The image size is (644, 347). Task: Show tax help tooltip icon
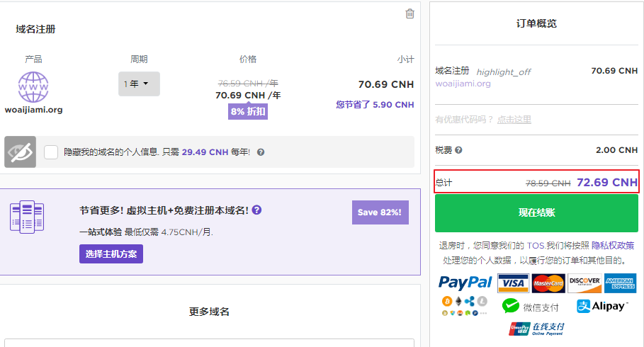click(458, 150)
